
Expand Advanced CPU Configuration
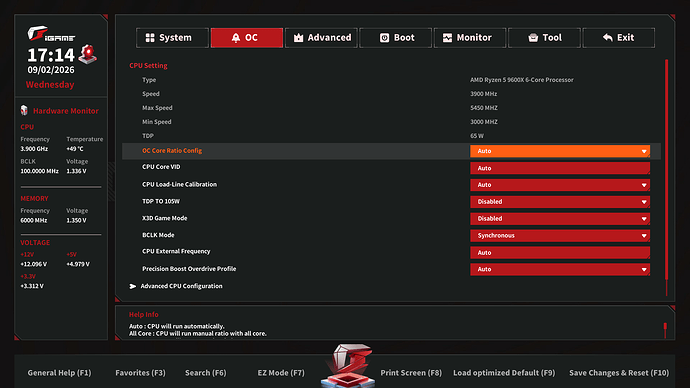point(176,286)
